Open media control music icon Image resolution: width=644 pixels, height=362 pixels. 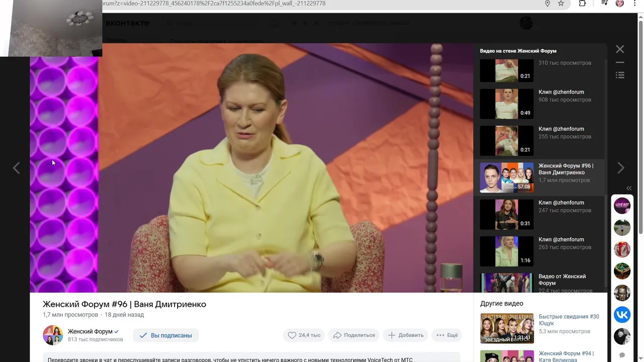coord(605,4)
